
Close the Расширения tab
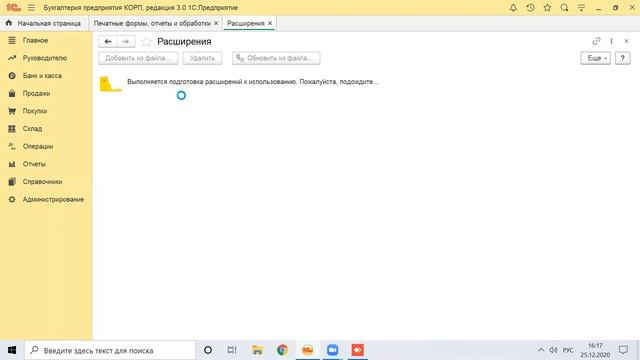point(270,23)
